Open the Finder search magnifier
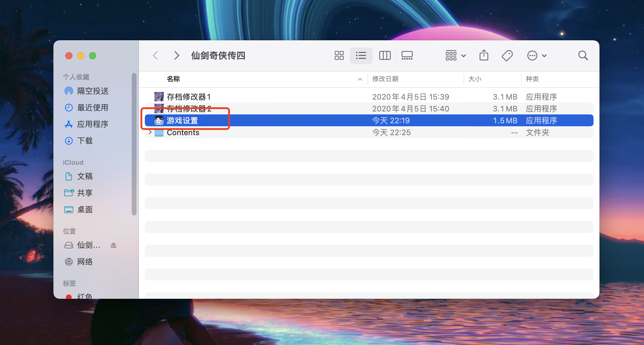644x345 pixels. [583, 55]
